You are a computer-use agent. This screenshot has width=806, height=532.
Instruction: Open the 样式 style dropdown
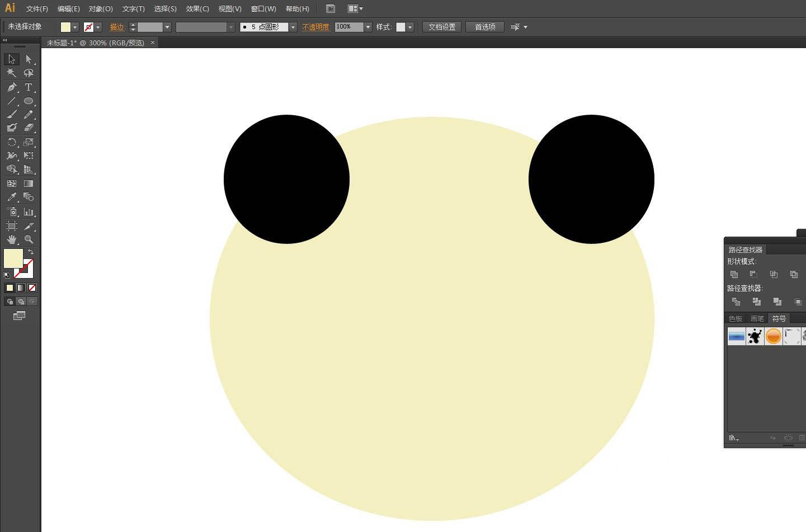tap(410, 27)
